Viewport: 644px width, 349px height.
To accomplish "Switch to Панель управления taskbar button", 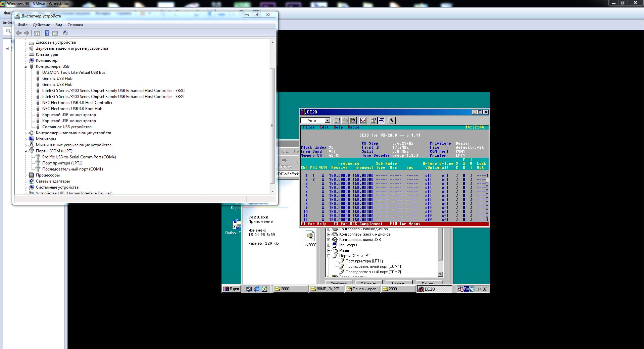I will pyautogui.click(x=362, y=289).
